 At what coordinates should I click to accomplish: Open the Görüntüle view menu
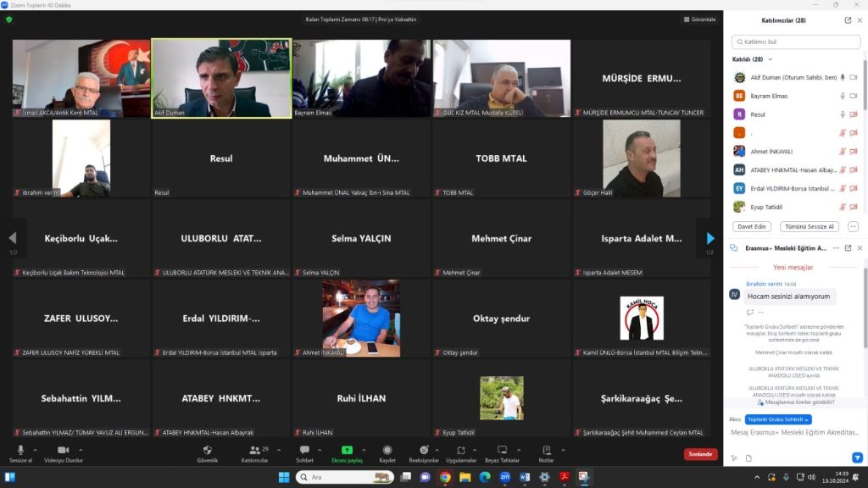tap(699, 19)
